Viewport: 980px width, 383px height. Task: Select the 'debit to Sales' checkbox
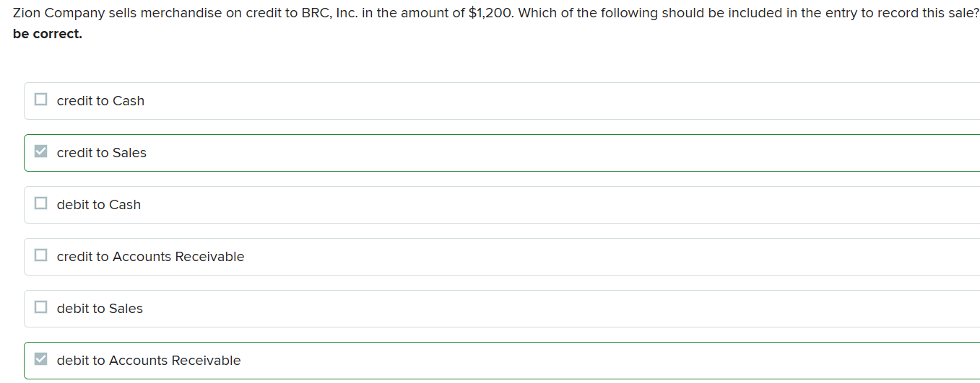[41, 308]
